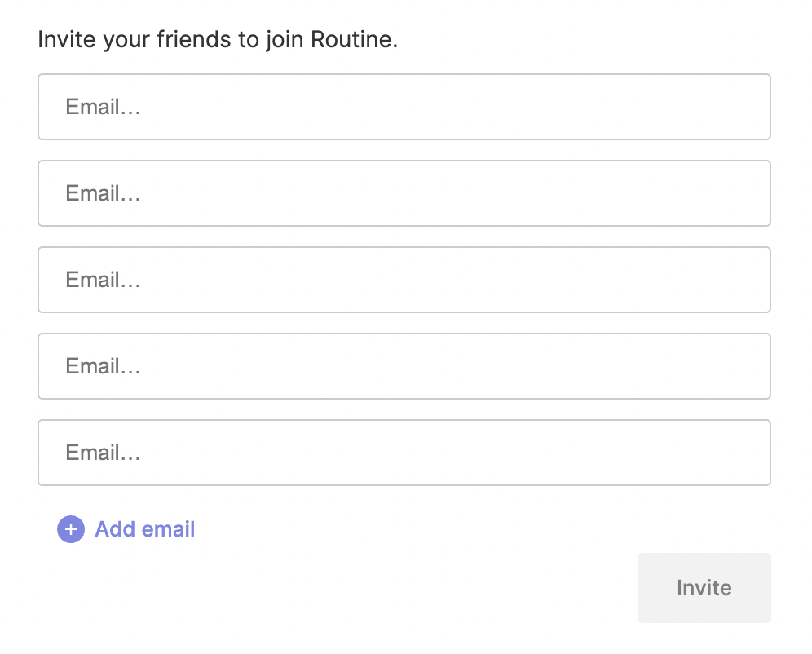The height and width of the screenshot is (654, 812).
Task: Click the "Invite" label on bottom-right button
Action: 704,588
